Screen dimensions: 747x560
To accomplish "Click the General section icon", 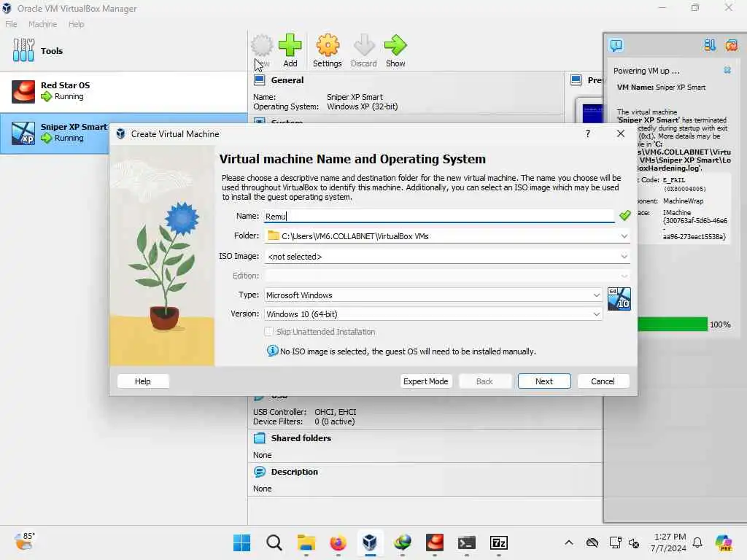I will 259,80.
